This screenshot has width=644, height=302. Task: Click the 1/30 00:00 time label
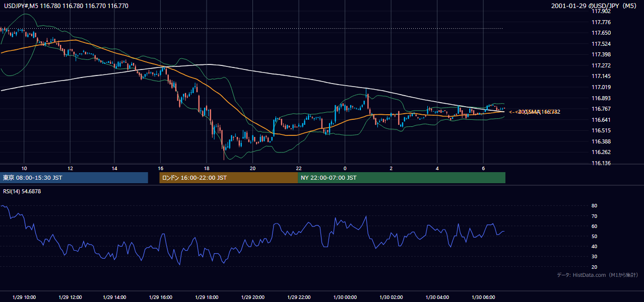pos(345,297)
